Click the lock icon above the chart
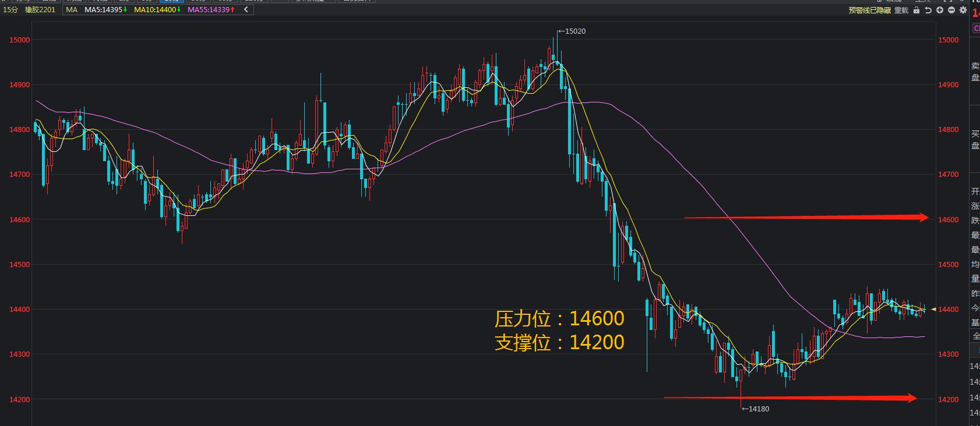This screenshot has height=426, width=980. point(916,10)
